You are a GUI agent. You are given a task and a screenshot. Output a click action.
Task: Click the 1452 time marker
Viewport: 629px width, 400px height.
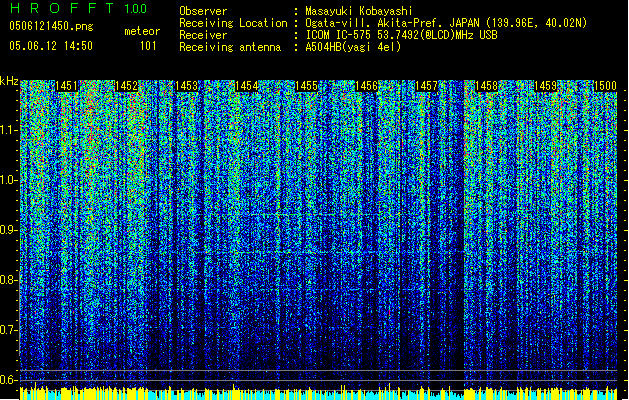point(126,86)
